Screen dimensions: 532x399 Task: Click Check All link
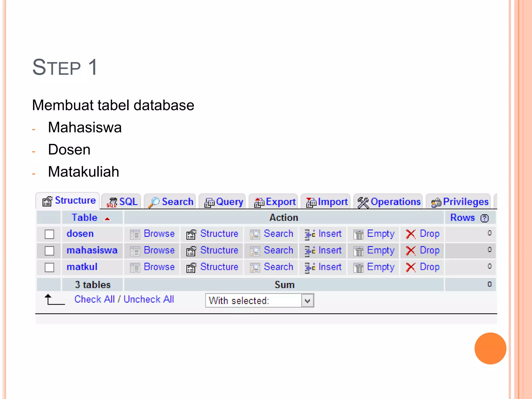95,299
